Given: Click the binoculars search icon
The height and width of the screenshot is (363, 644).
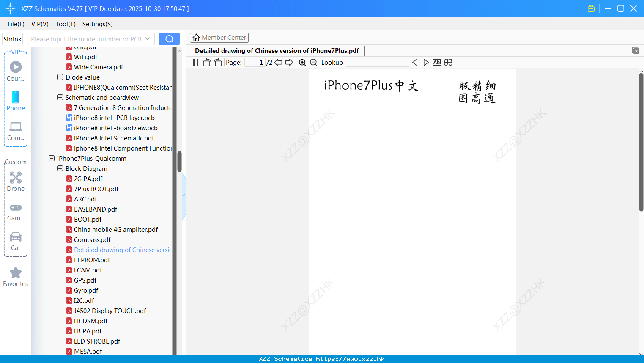Looking at the screenshot, I should (448, 62).
